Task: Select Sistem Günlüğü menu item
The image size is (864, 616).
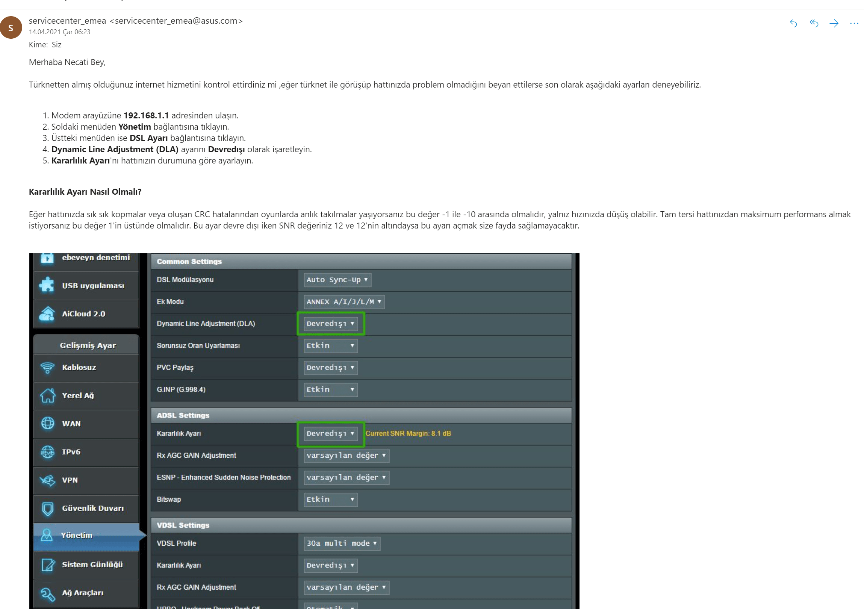Action: coord(92,565)
